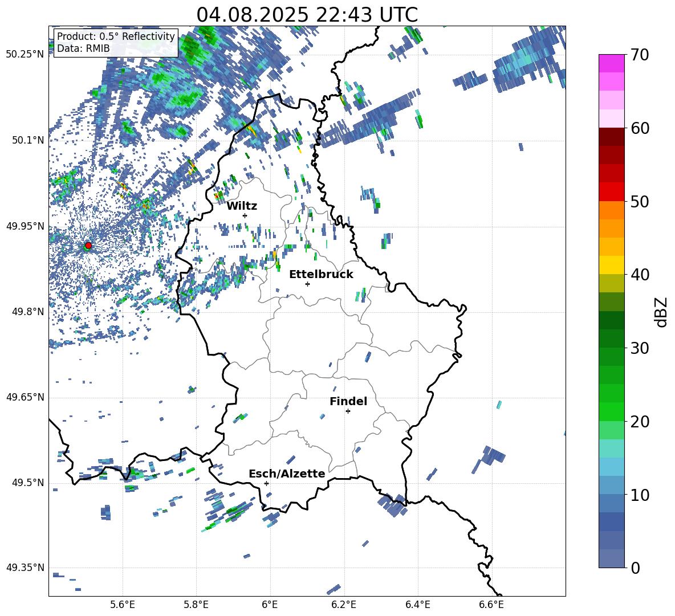The height and width of the screenshot is (616, 675).
Task: Click the red radar site marker dot
Action: [x=88, y=246]
